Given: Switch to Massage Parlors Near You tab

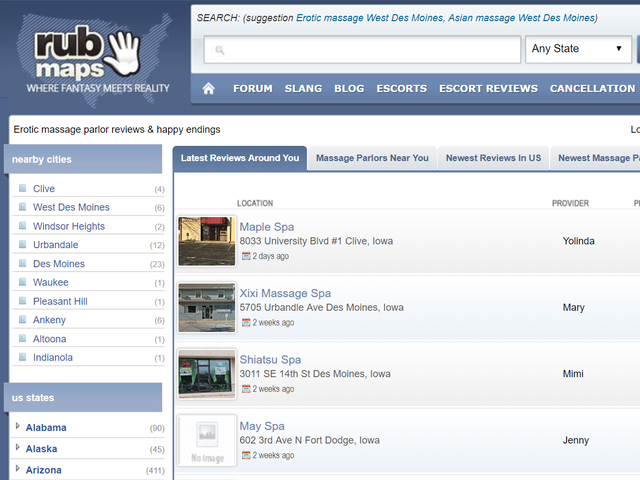Looking at the screenshot, I should (x=372, y=158).
